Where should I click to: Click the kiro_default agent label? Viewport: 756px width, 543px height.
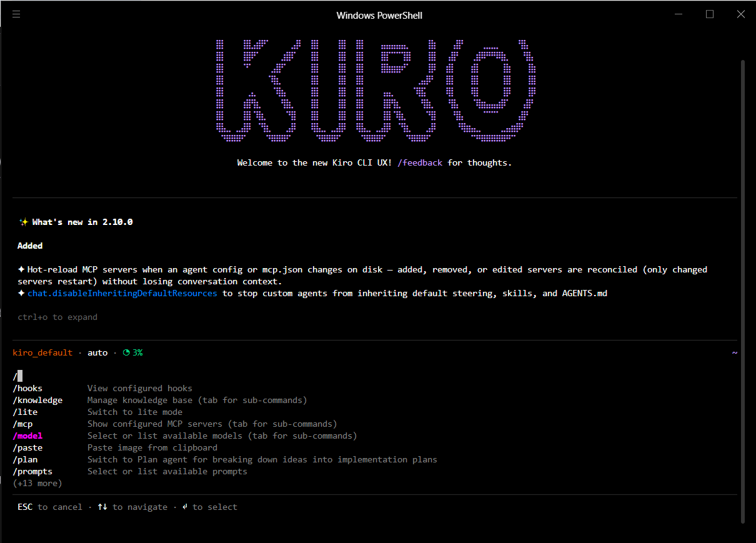click(x=42, y=353)
